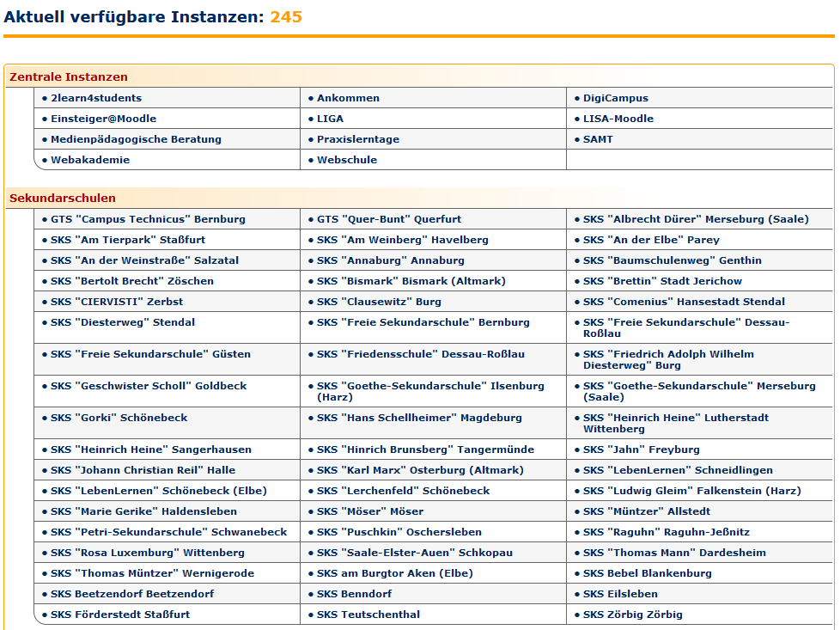Go to the DigiCampus instance
840x630 pixels.
coord(616,98)
